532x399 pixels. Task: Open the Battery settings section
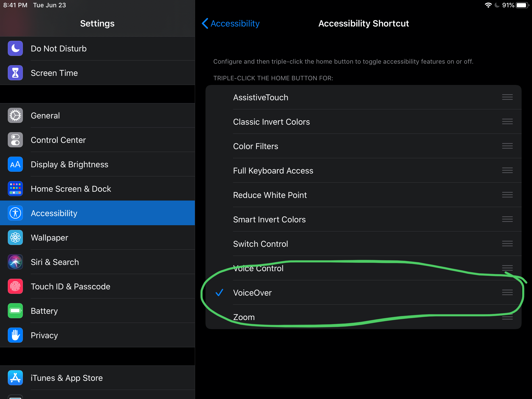[44, 311]
